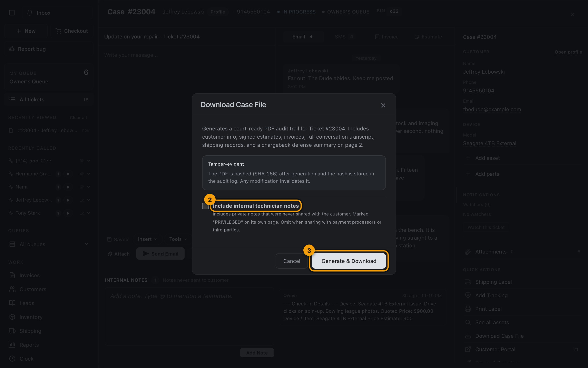
Task: Expand the Hermione Granger call entry
Action: click(x=89, y=174)
